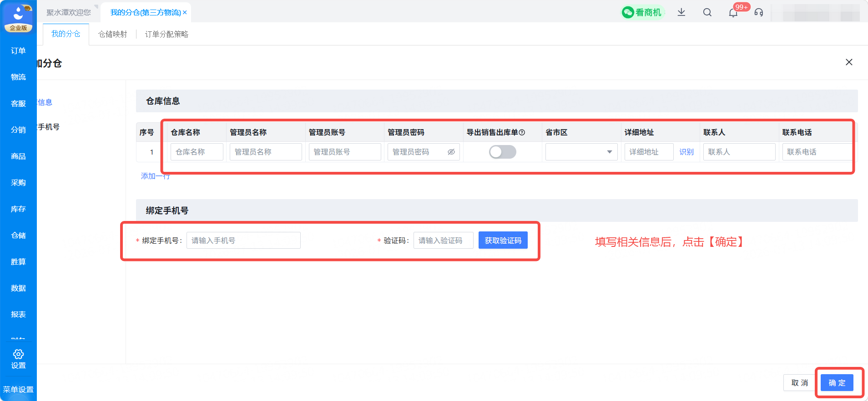Screen dimensions: 868x401
Task: Focus the 绑定手机号 phone input
Action: point(243,241)
